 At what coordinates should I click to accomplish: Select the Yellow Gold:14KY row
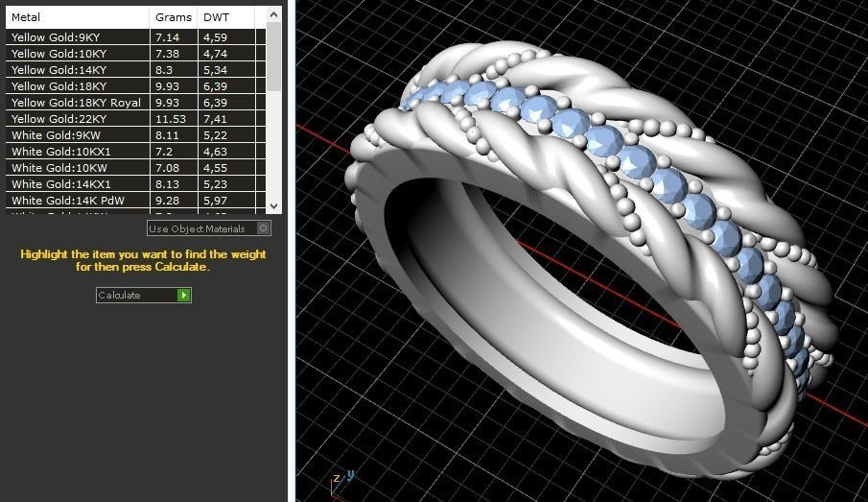(x=135, y=70)
